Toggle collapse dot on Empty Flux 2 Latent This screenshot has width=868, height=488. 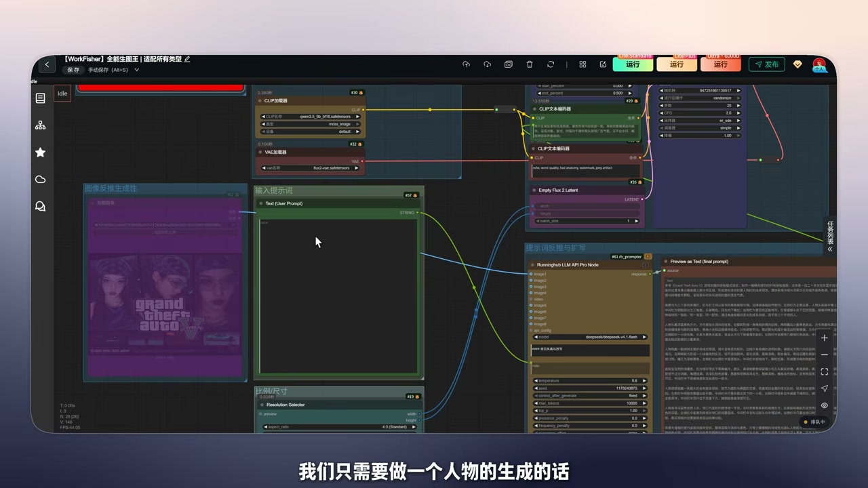(534, 190)
